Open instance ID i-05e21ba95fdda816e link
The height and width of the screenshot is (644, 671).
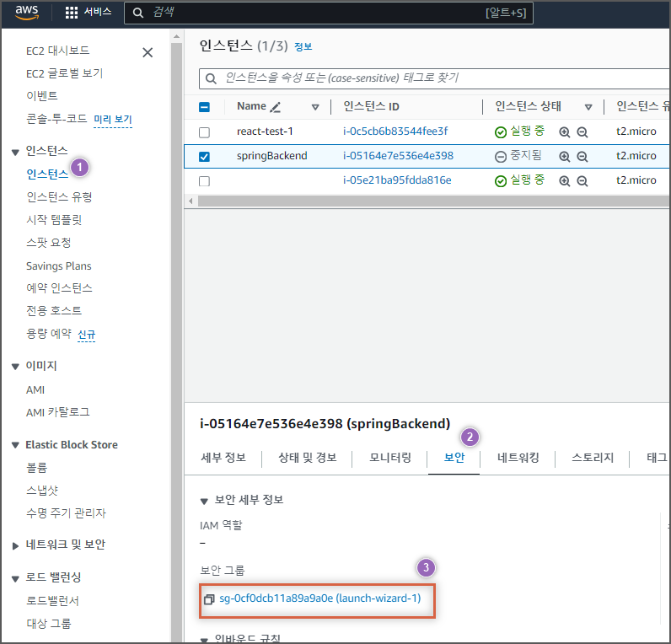[x=397, y=180]
